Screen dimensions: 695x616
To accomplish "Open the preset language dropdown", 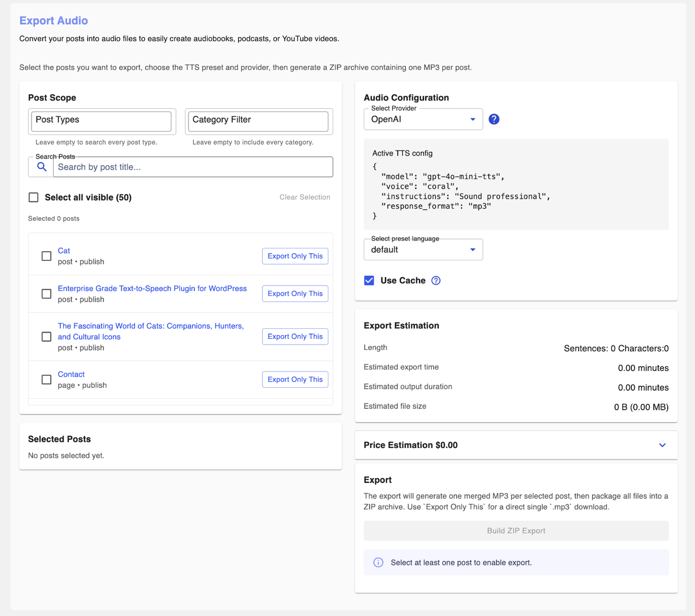I will 423,250.
